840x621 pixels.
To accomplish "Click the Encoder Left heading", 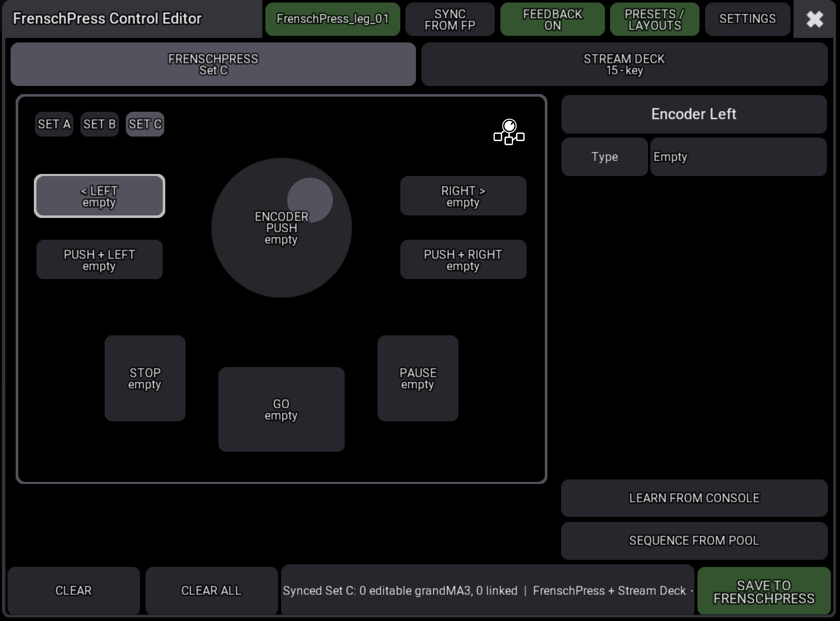I will pos(694,114).
